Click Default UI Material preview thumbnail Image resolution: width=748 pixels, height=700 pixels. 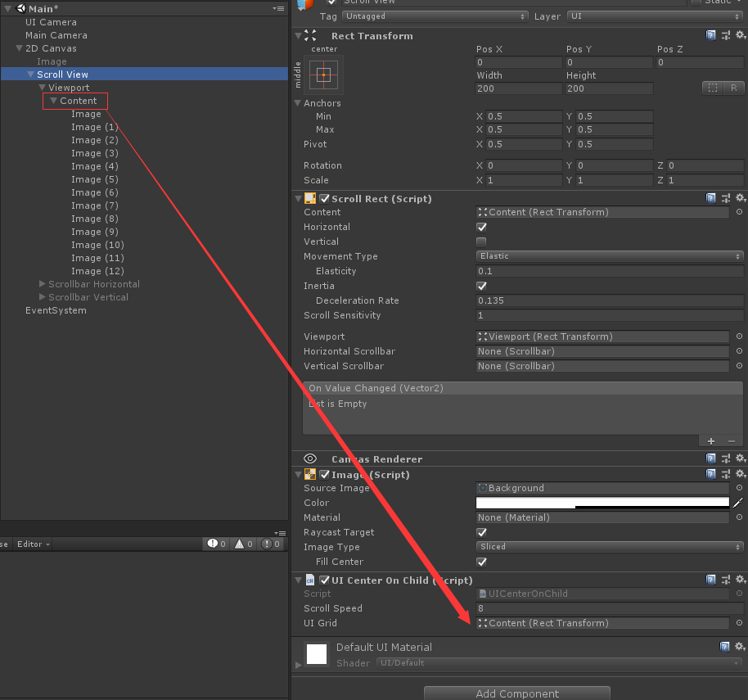pos(317,653)
